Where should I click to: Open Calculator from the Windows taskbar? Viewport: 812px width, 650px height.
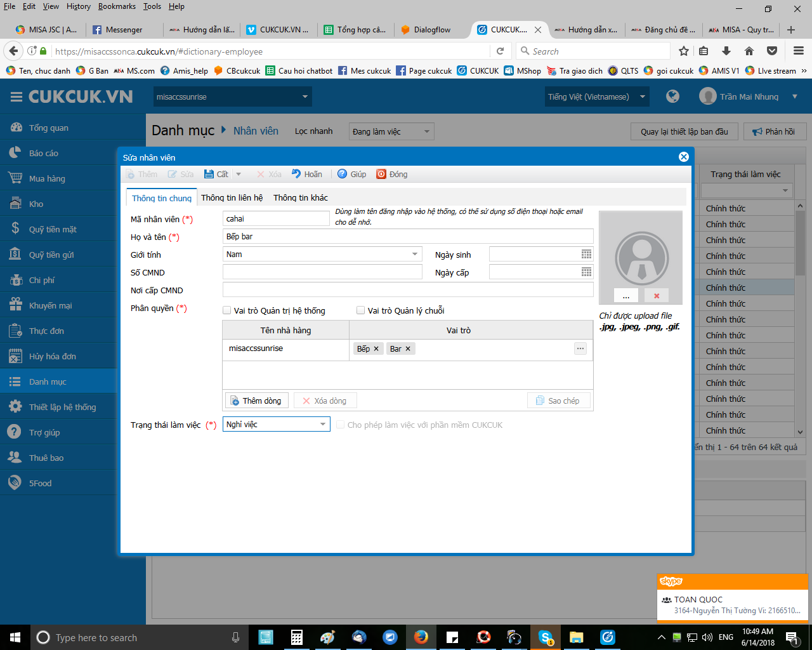[296, 637]
